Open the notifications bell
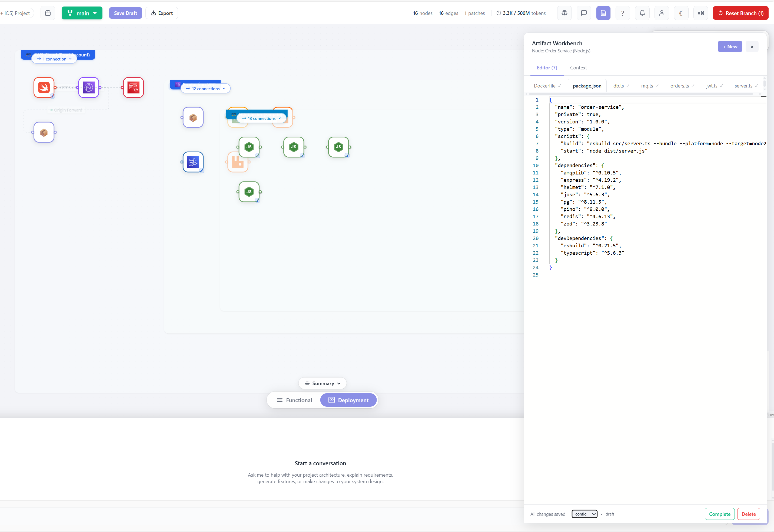Image resolution: width=774 pixels, height=532 pixels. [642, 13]
